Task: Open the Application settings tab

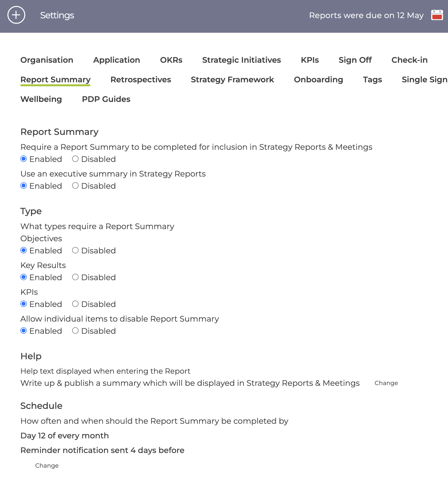Action: 116,60
